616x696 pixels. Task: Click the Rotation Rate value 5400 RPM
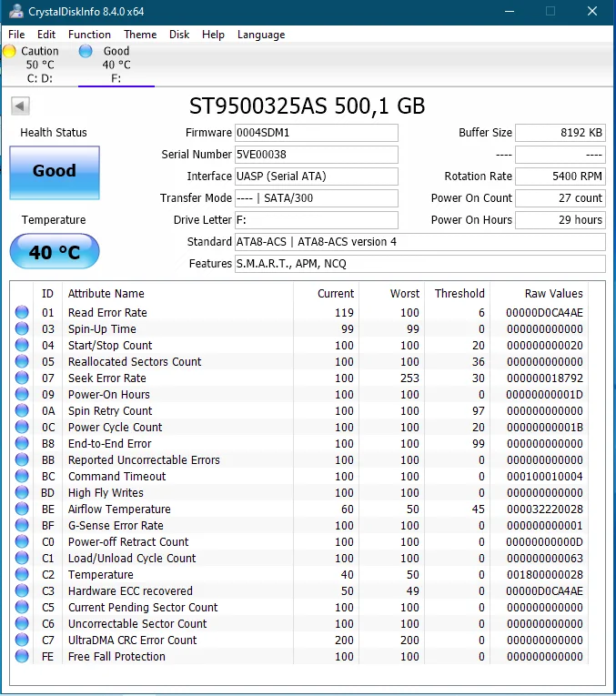[x=560, y=177]
